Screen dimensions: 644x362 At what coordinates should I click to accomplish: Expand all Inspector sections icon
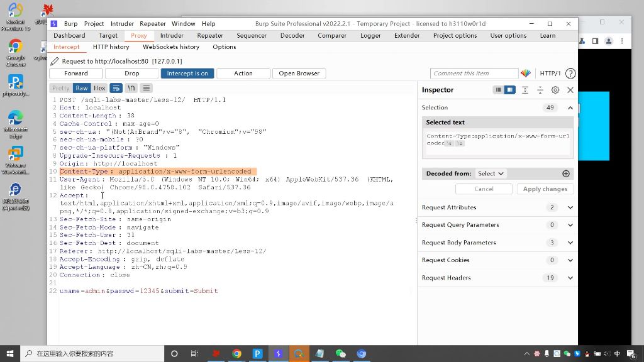click(x=525, y=90)
